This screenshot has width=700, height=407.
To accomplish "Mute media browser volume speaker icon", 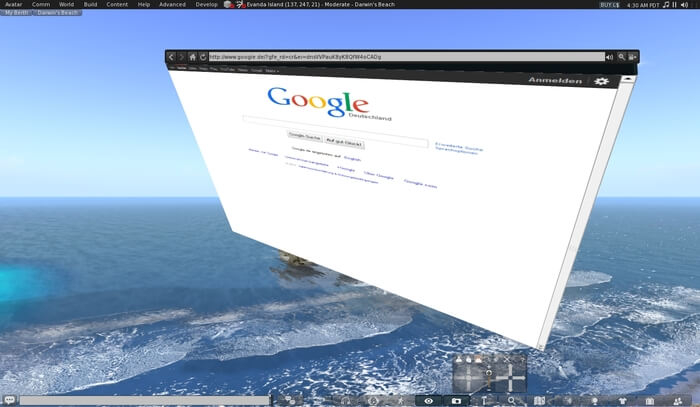I will [x=609, y=57].
